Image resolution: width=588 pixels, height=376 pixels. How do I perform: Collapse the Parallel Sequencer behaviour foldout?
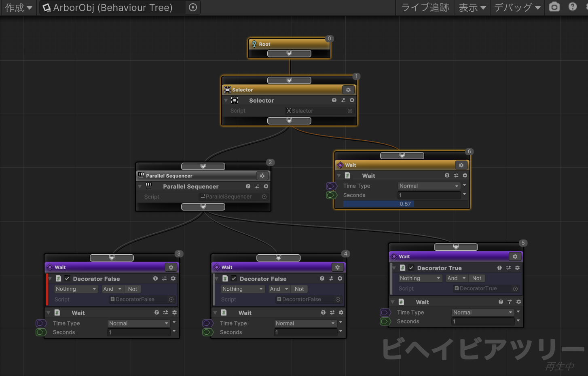tap(140, 186)
